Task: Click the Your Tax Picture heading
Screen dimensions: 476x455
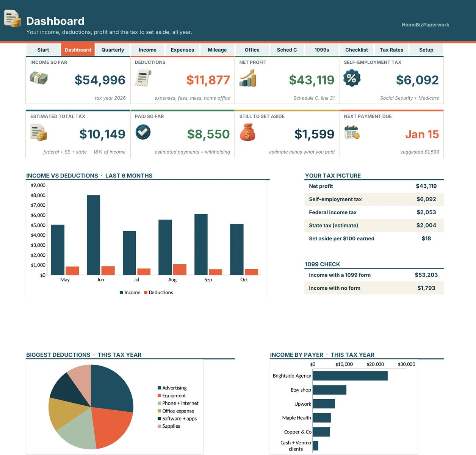Action: click(333, 176)
